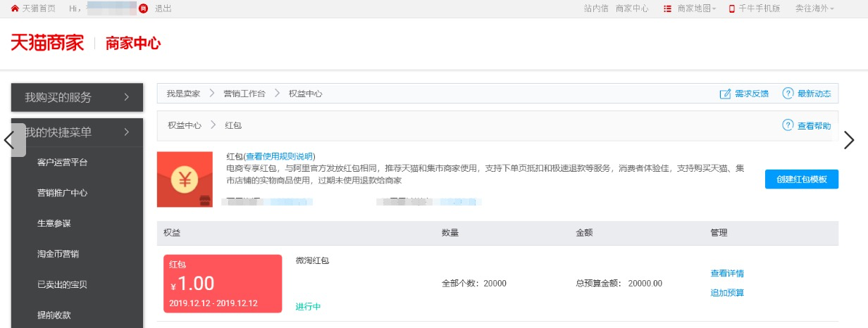Open 查看帮助 link

814,126
